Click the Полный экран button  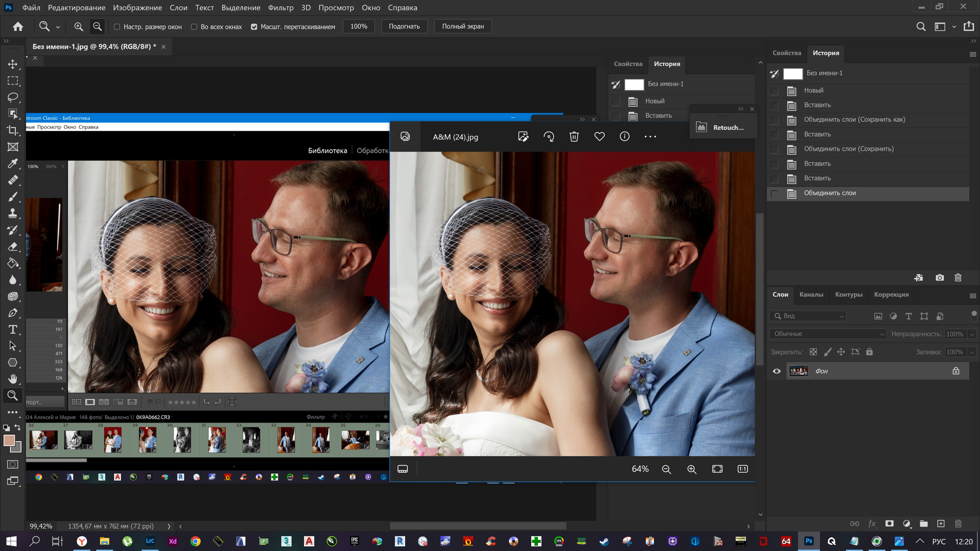tap(462, 26)
